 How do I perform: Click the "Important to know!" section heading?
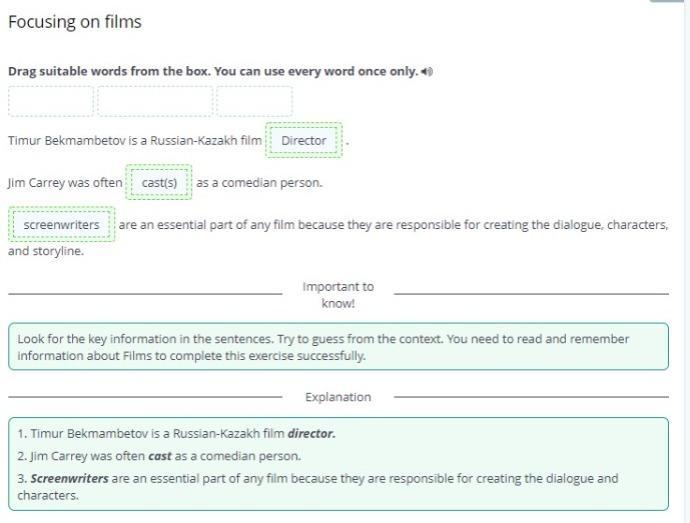click(x=338, y=294)
